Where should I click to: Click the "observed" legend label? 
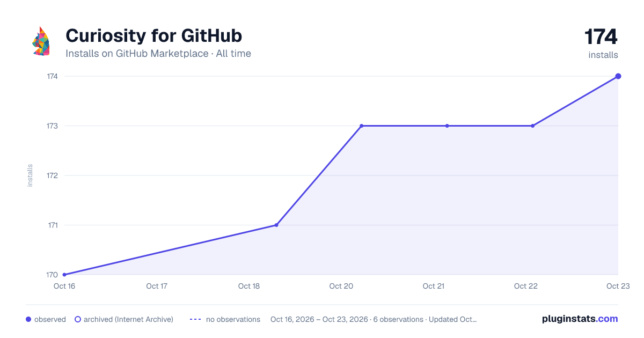(50, 319)
